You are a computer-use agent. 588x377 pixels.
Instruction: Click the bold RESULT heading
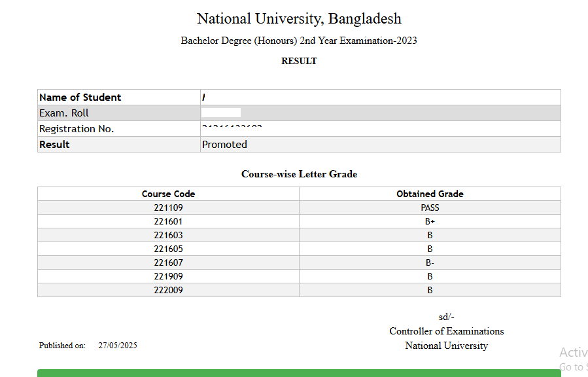(x=299, y=61)
